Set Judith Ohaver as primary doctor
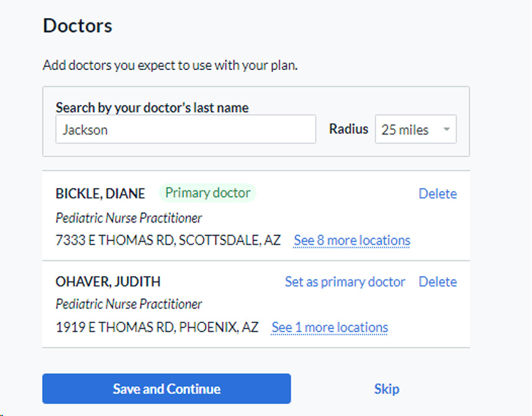The image size is (532, 416). tap(345, 281)
